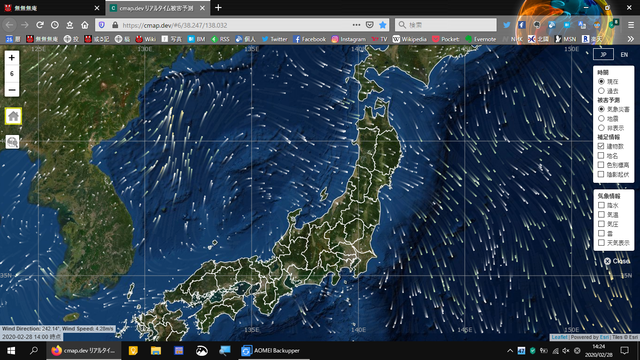This screenshot has height=360, width=640.
Task: Enable 色別標高 elevation checkbox
Action: coord(601,165)
